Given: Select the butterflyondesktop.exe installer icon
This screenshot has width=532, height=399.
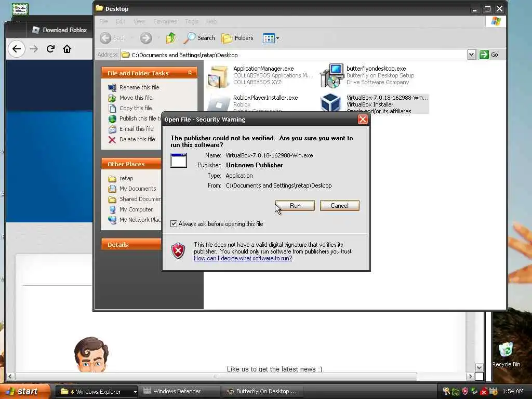Looking at the screenshot, I should pos(331,75).
